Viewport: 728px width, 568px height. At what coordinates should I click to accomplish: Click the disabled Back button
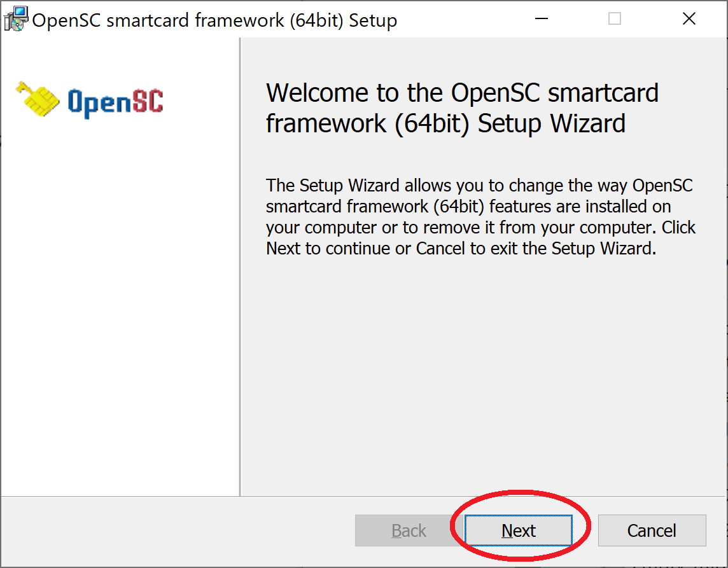[x=408, y=530]
